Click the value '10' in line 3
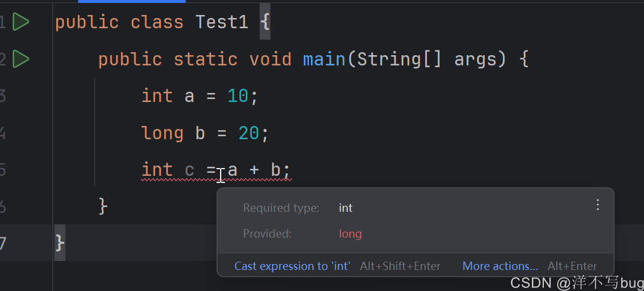 238,96
